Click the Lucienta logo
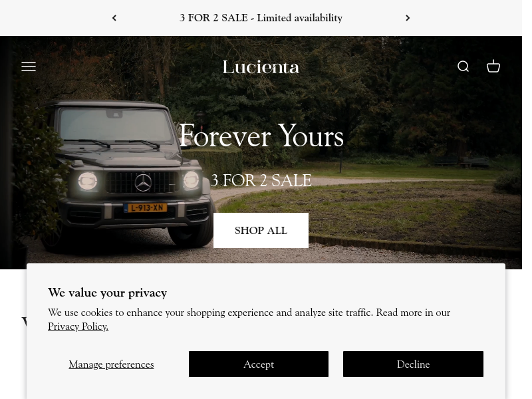 pyautogui.click(x=261, y=67)
